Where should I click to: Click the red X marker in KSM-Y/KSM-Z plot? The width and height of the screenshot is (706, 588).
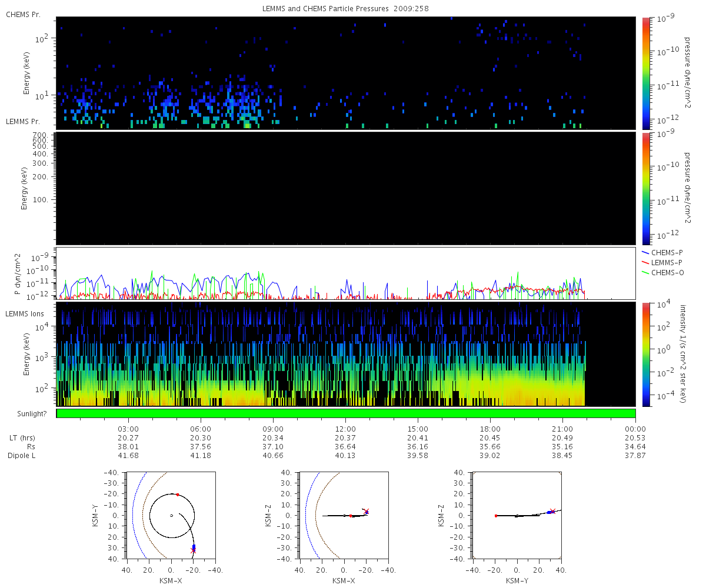552,511
